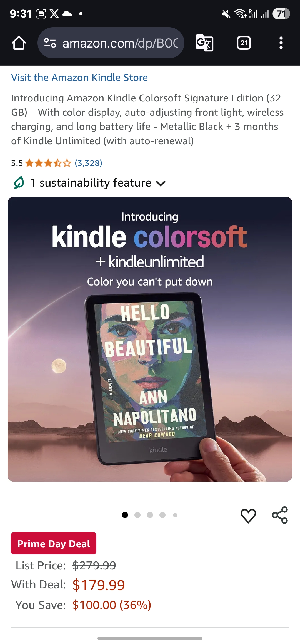Expand the sustainability feature chevron

click(x=161, y=183)
